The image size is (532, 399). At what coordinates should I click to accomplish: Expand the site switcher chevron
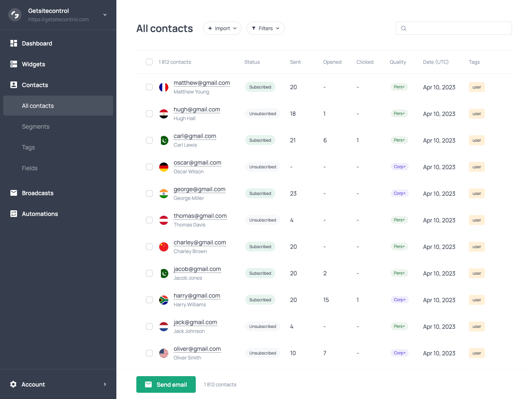[105, 15]
